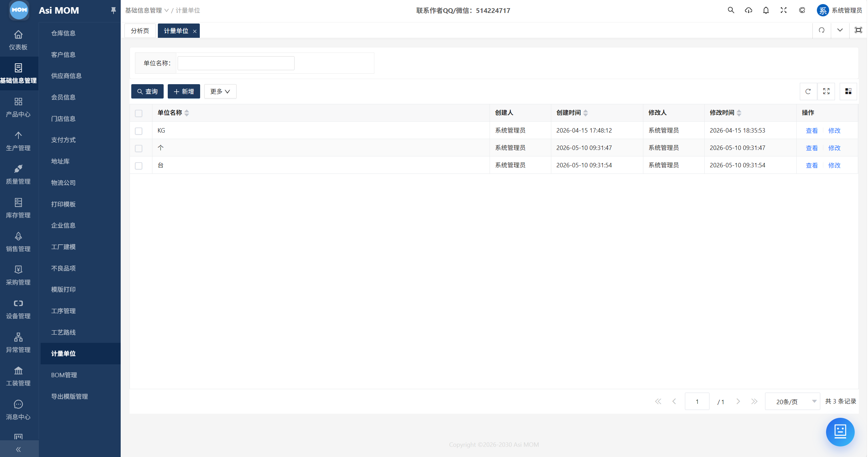
Task: Close the 计量单位 tab
Action: point(195,31)
